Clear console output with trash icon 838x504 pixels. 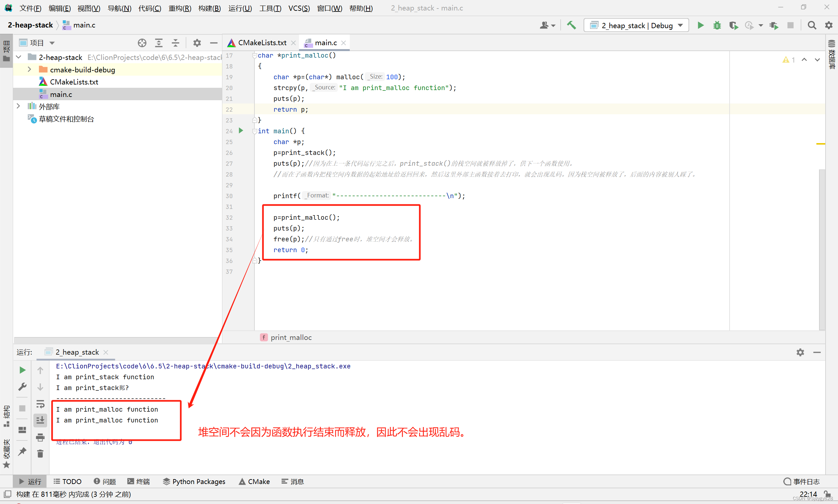[40, 454]
